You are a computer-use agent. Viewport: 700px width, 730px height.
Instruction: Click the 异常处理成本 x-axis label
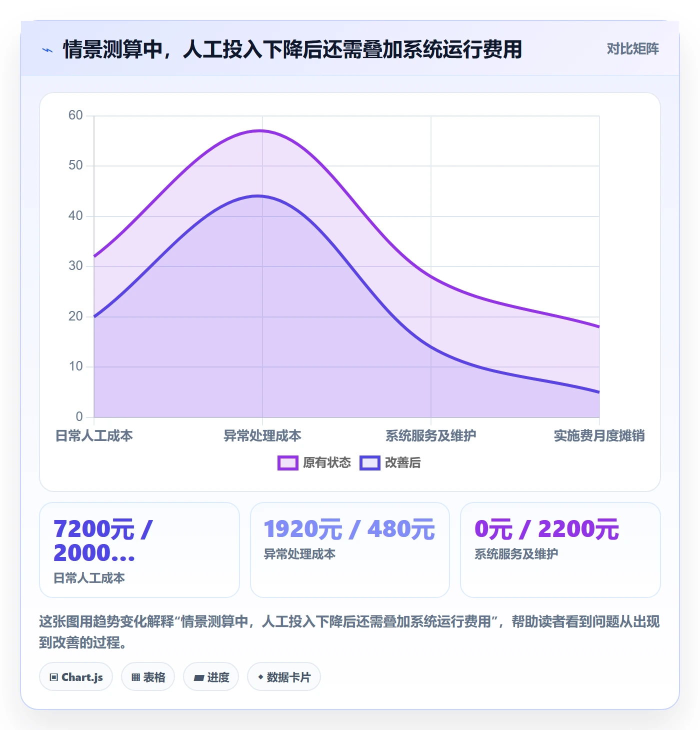coord(262,436)
